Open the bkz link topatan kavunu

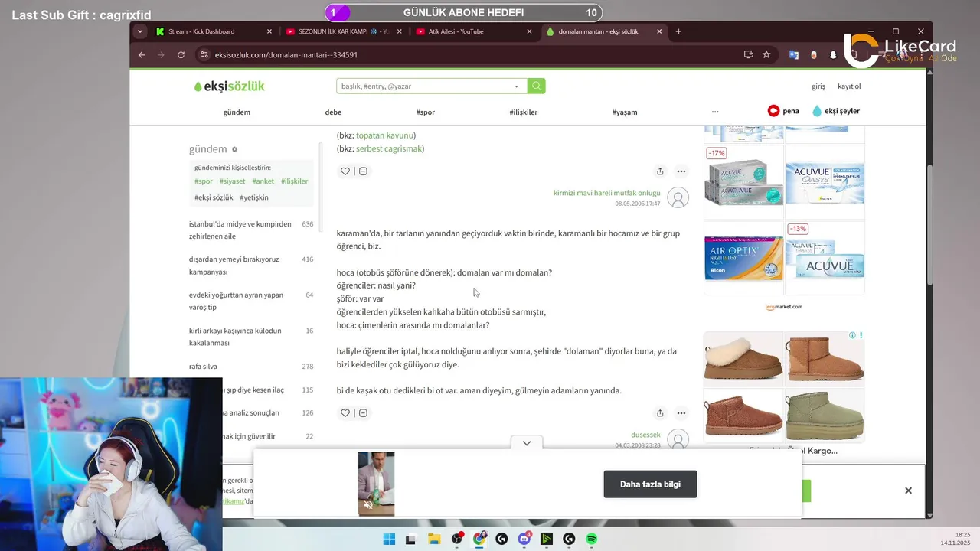coord(384,135)
